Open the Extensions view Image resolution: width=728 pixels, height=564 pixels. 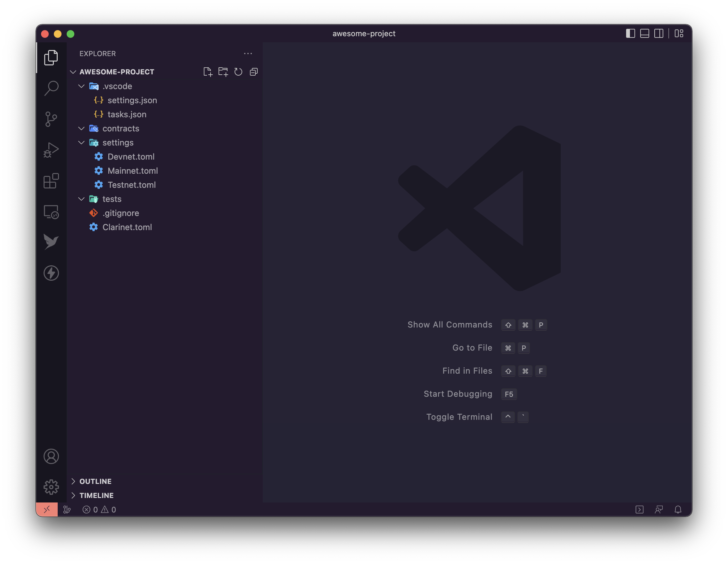[51, 181]
